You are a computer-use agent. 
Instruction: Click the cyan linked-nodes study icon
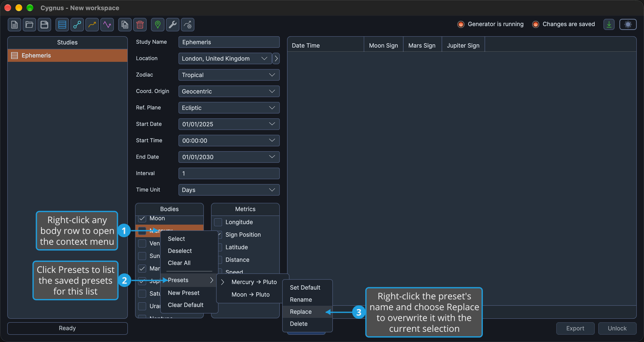(77, 25)
